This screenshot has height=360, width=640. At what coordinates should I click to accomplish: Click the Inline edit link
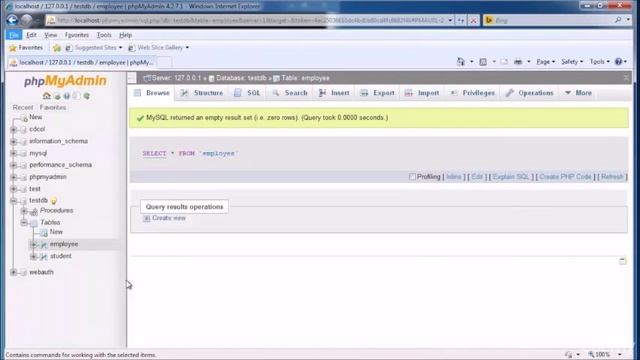tap(453, 177)
